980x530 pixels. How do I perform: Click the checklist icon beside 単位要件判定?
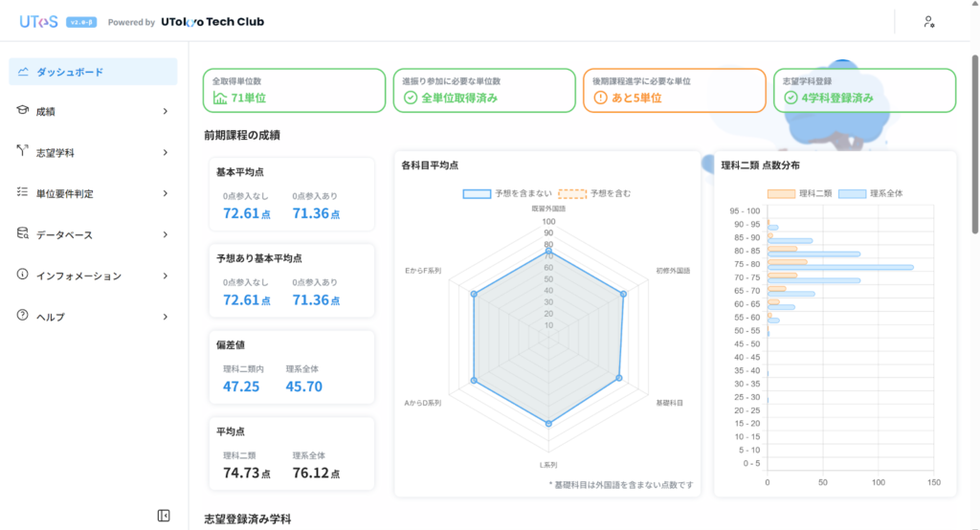pyautogui.click(x=23, y=192)
